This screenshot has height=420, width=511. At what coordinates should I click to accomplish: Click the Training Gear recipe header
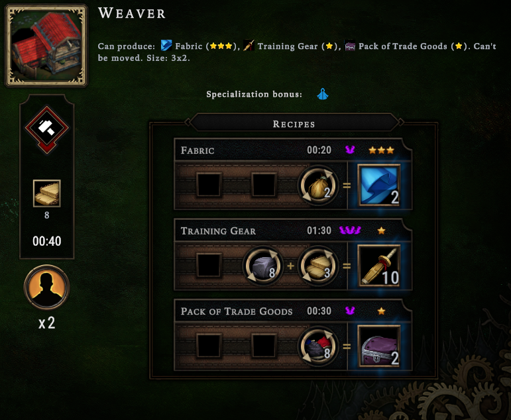293,231
